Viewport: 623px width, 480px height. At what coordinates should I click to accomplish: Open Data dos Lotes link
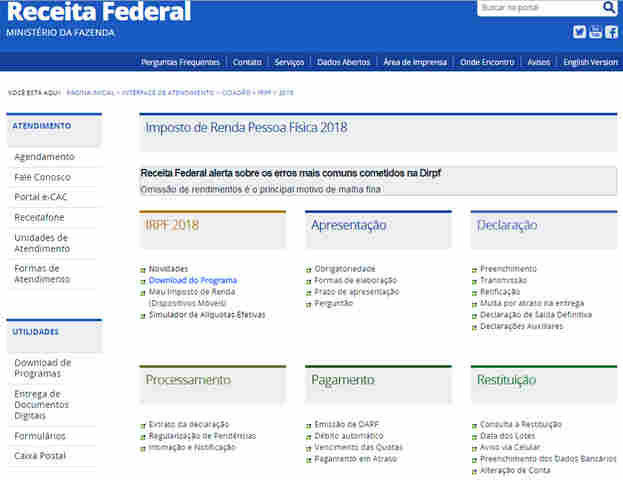click(x=507, y=436)
